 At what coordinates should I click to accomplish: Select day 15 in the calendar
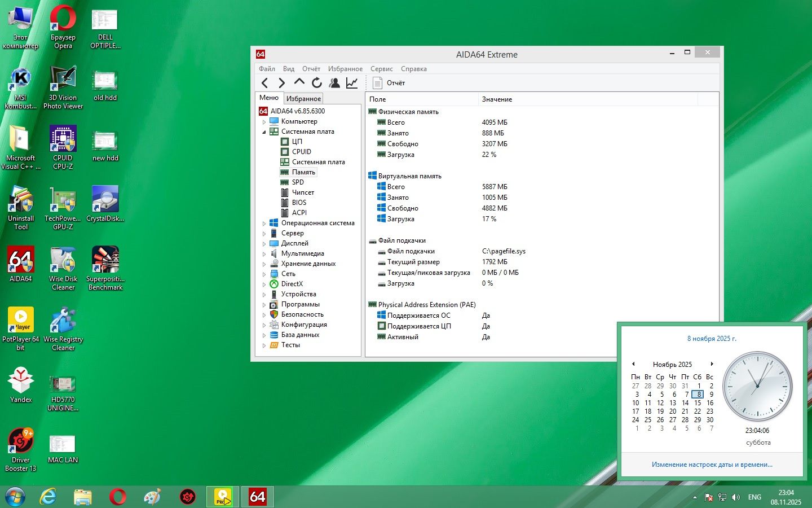[x=698, y=403]
